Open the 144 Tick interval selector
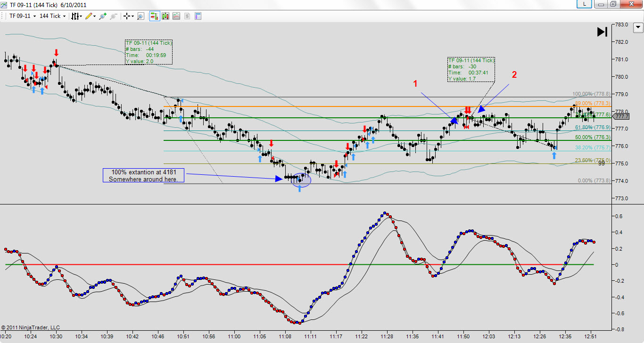 (x=52, y=16)
